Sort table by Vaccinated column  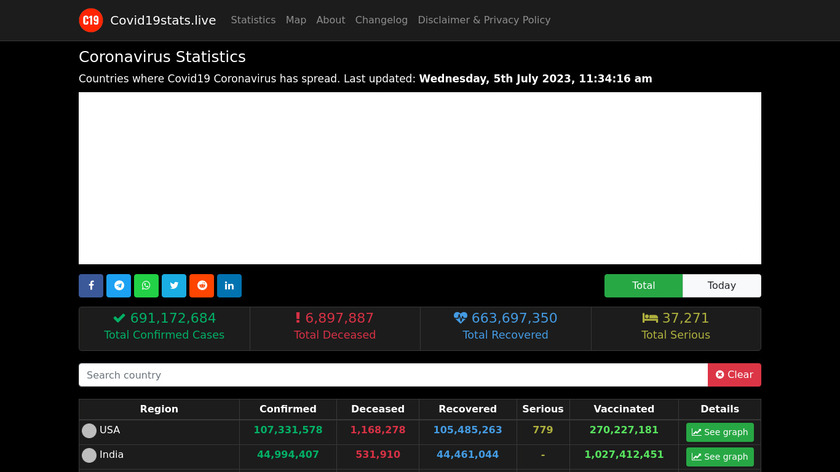[x=624, y=409]
